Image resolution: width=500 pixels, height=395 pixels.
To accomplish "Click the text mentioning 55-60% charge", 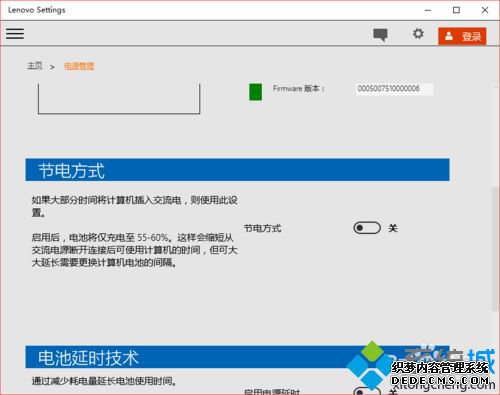I will click(134, 250).
